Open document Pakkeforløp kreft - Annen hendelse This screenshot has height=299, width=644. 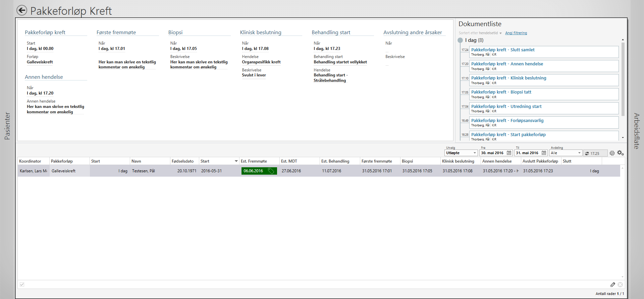coord(544,66)
